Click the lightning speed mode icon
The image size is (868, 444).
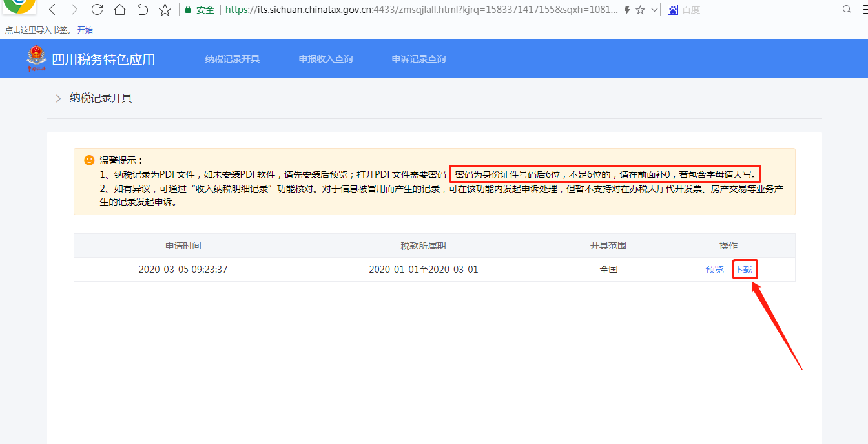(626, 10)
